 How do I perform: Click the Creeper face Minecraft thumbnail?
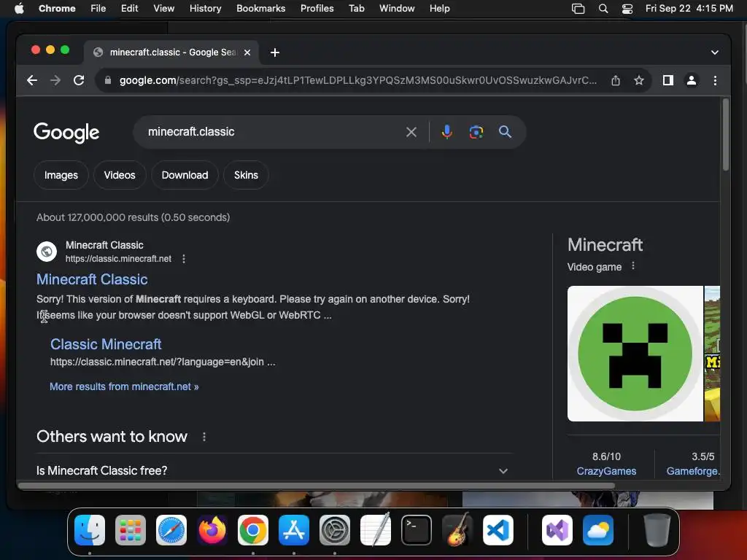[635, 354]
